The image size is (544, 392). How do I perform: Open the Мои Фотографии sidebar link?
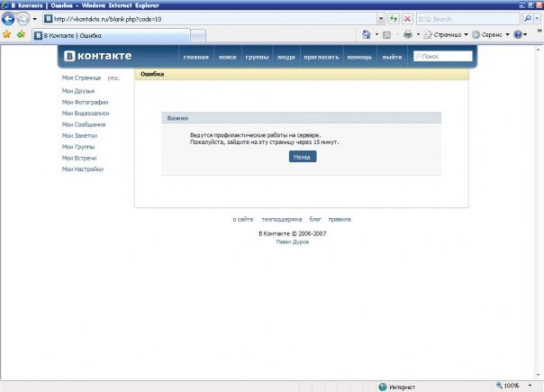pos(85,102)
